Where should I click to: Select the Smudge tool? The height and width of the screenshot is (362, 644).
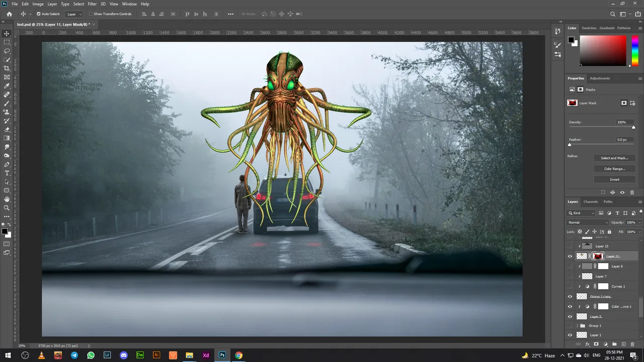[7, 147]
